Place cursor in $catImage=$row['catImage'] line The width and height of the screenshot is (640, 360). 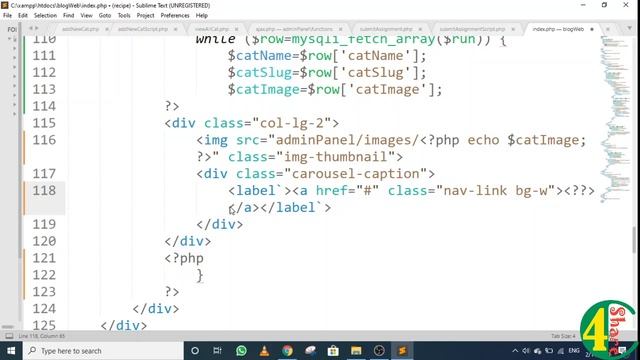pyautogui.click(x=335, y=90)
